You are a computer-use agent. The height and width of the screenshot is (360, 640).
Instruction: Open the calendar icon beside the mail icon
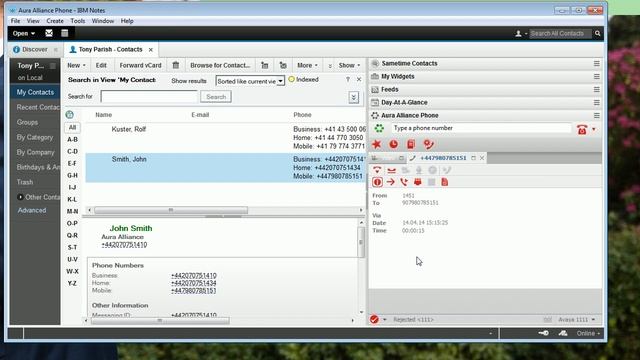(64, 33)
